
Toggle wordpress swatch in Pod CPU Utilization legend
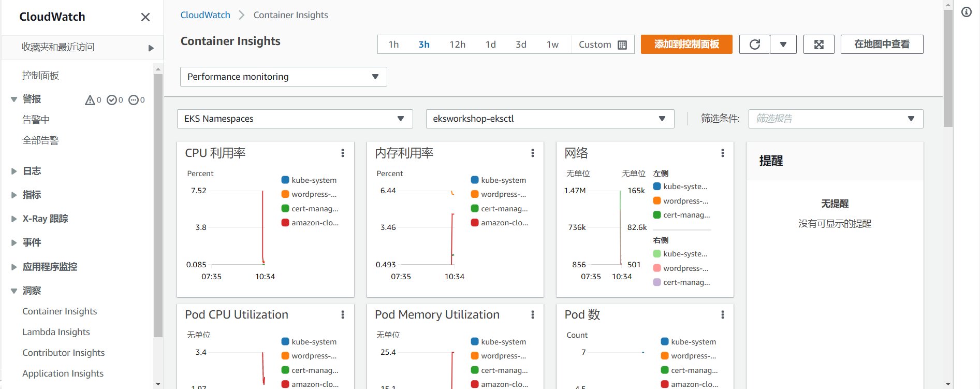[285, 356]
